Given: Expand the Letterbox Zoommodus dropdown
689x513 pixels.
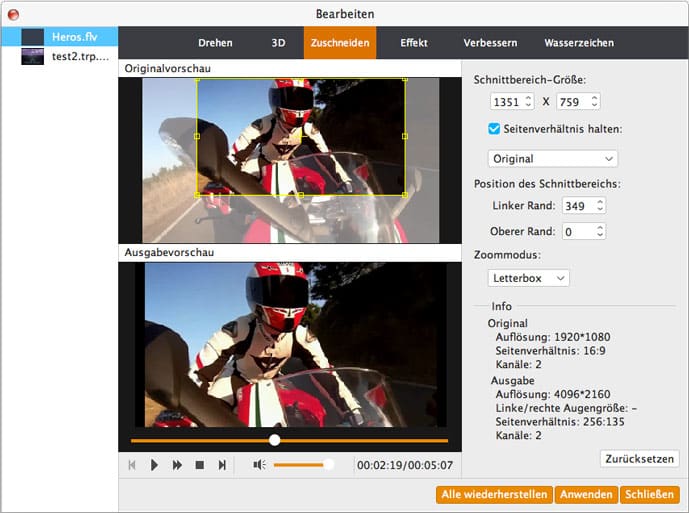Looking at the screenshot, I should (x=528, y=277).
